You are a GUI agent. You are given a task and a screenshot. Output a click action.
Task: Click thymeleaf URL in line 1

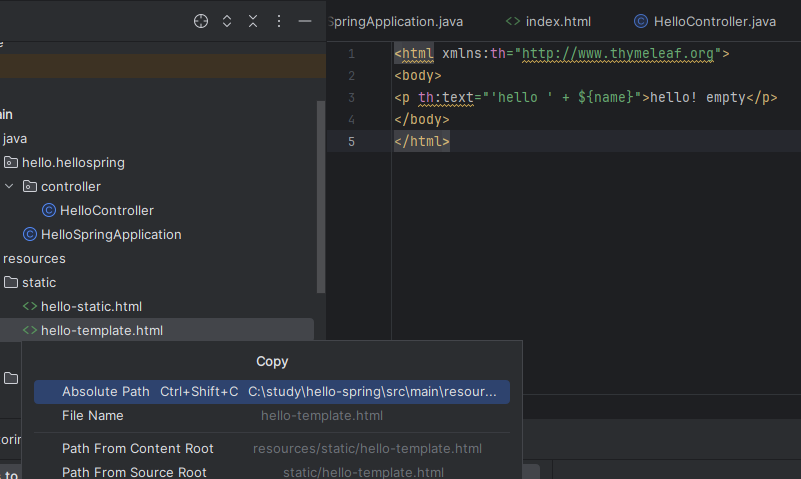pos(618,54)
